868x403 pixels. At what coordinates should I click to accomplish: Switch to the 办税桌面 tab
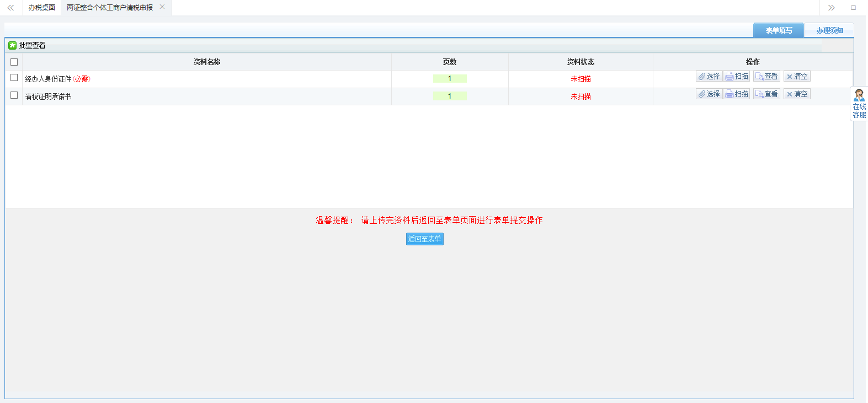(42, 8)
